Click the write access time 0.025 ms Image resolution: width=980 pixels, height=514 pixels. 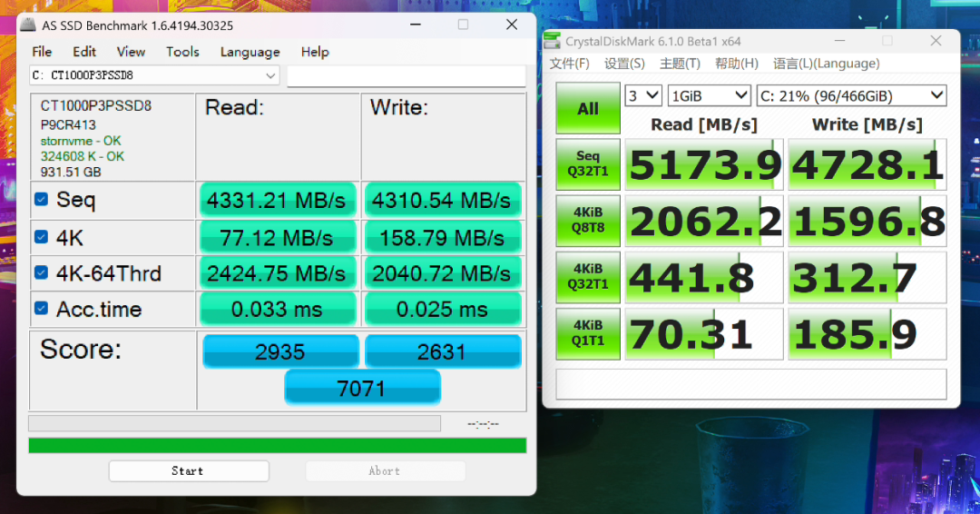click(x=443, y=309)
